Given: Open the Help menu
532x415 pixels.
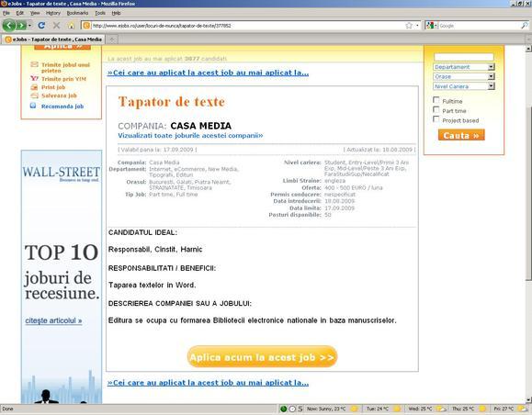Looking at the screenshot, I should coord(116,13).
